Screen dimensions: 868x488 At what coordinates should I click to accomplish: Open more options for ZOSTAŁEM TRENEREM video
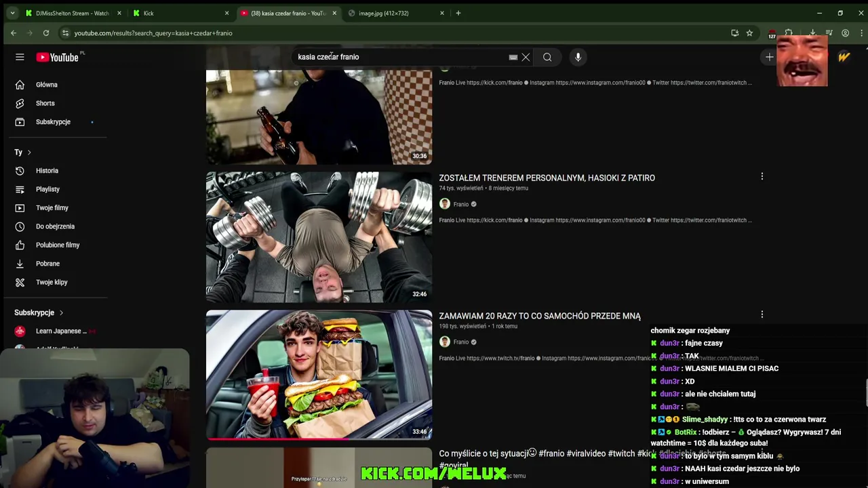[x=762, y=177]
